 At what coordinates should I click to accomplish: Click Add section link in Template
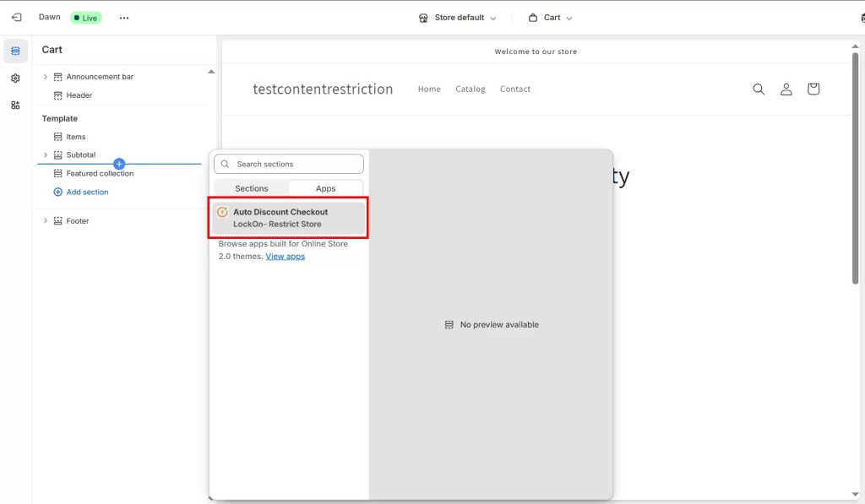tap(87, 192)
